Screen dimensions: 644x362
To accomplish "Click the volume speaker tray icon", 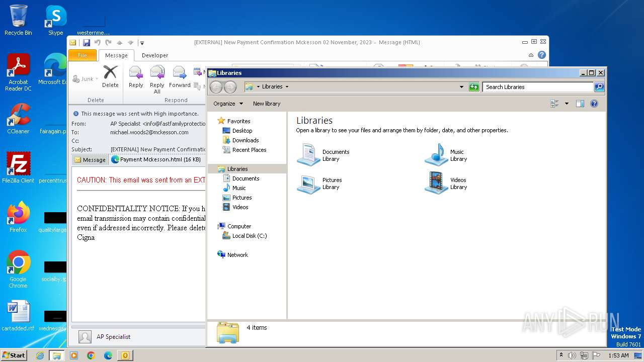I will pyautogui.click(x=572, y=355).
